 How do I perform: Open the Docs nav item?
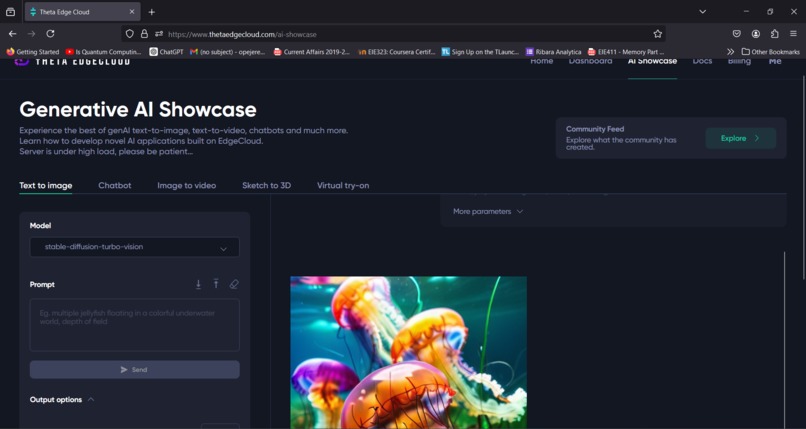(x=702, y=61)
